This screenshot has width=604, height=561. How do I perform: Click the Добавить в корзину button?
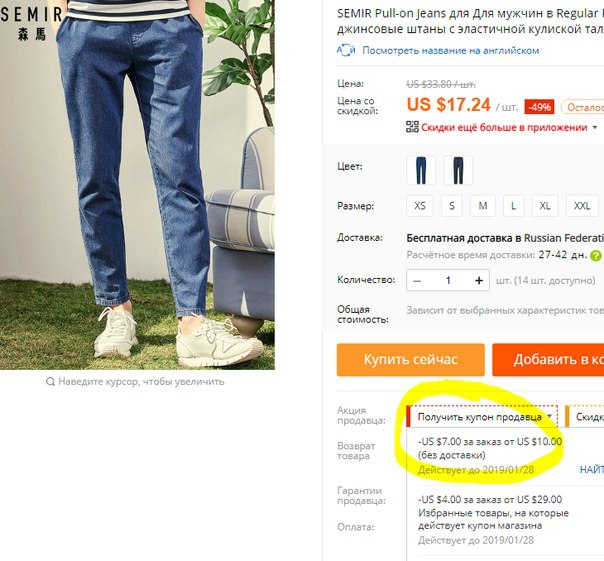[x=548, y=360]
